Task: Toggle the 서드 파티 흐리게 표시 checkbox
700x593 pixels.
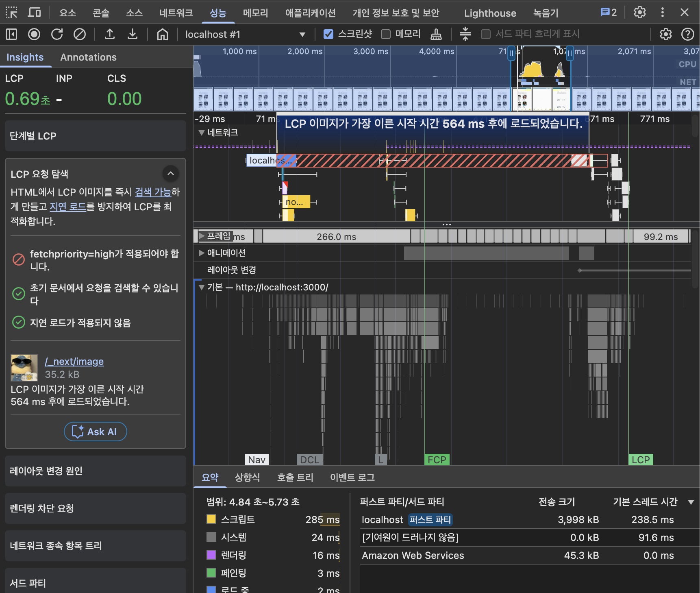Action: click(485, 35)
